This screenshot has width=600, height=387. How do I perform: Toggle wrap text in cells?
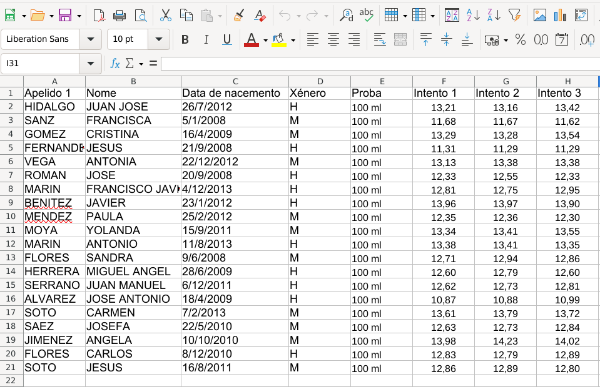pos(380,39)
